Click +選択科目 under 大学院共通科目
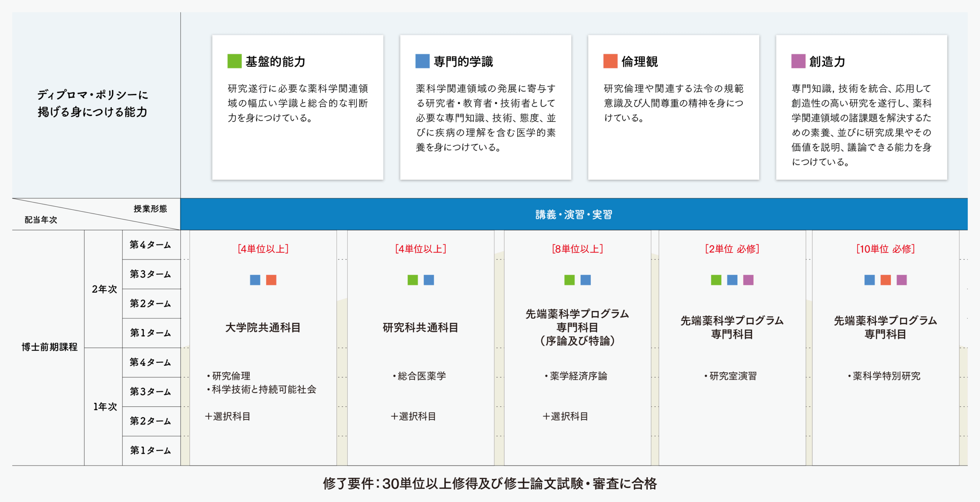This screenshot has height=502, width=980. [x=228, y=416]
